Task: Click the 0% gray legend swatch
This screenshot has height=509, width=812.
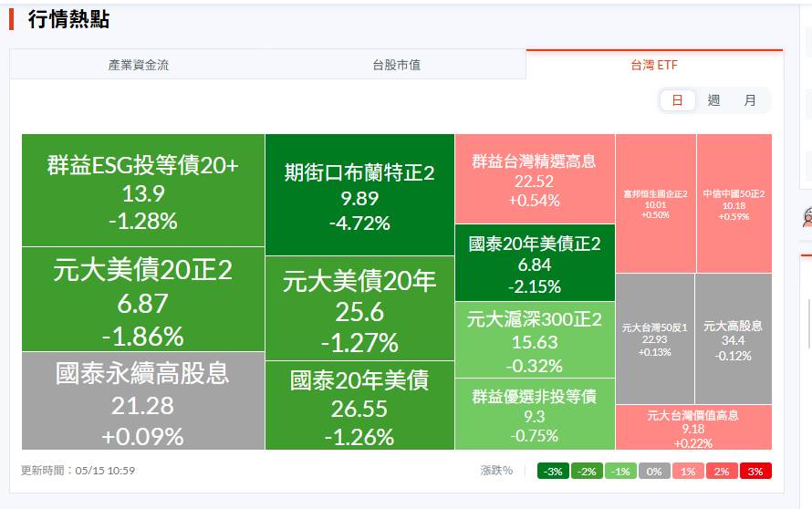Action: click(654, 472)
